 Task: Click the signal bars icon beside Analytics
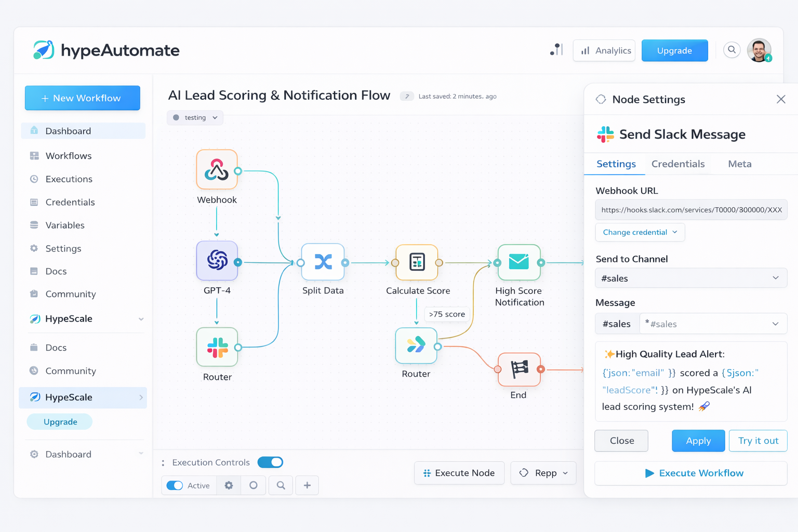tap(556, 50)
